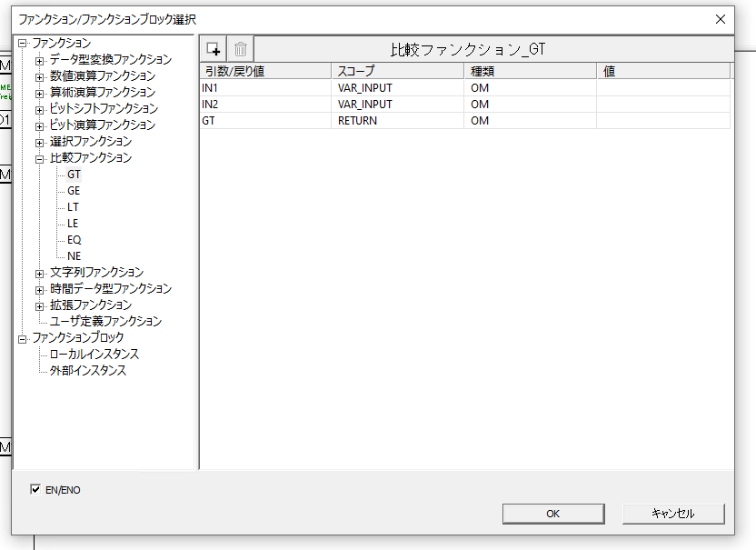Click the 値 cell for IN1 row
Viewport: 756px width, 550px height.
pos(662,88)
